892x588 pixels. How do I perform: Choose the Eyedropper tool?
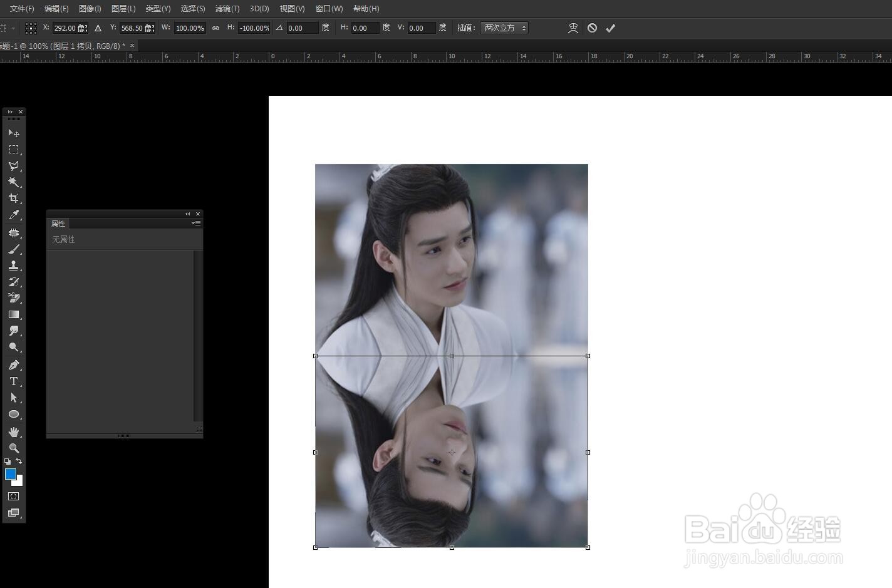(13, 215)
